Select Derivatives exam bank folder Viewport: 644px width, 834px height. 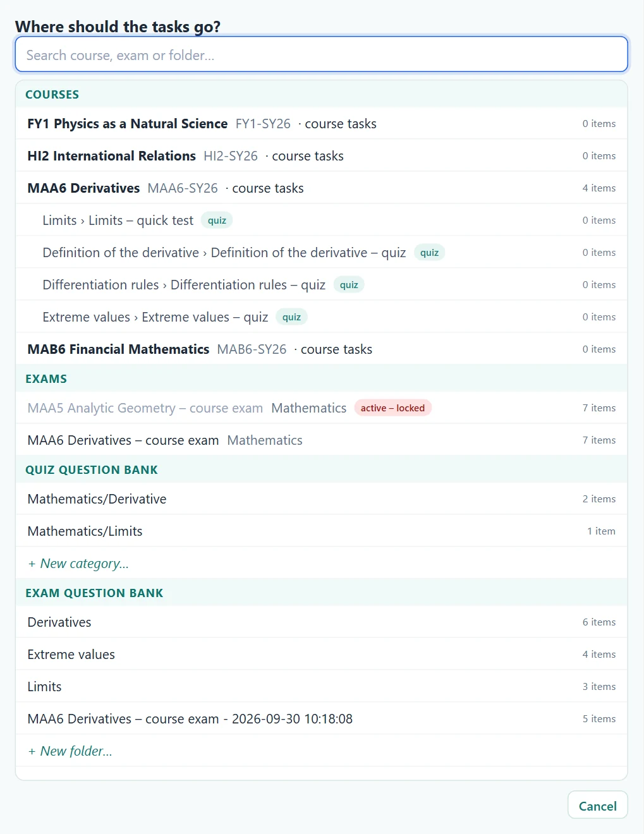pos(321,622)
